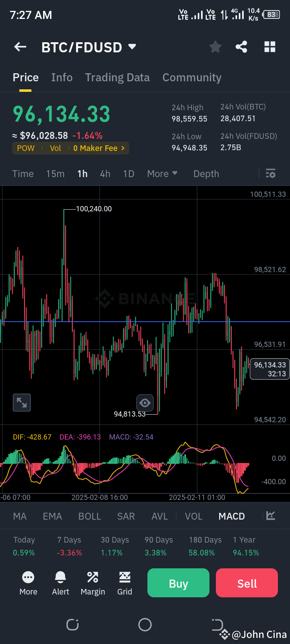The width and height of the screenshot is (290, 644).
Task: Toggle the chart eye visibility icon
Action: [x=145, y=402]
